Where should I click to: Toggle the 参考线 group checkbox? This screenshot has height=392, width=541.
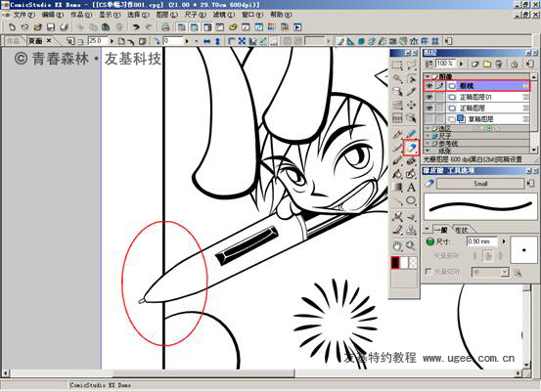click(x=434, y=144)
